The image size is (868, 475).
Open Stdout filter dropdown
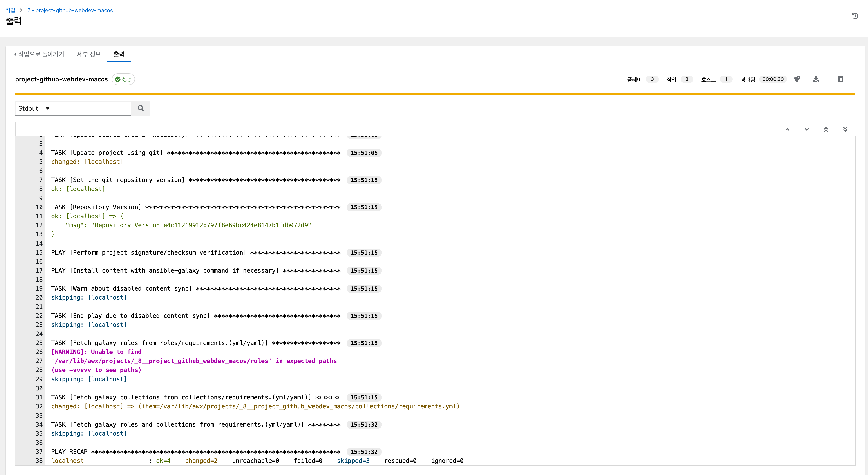(x=36, y=108)
